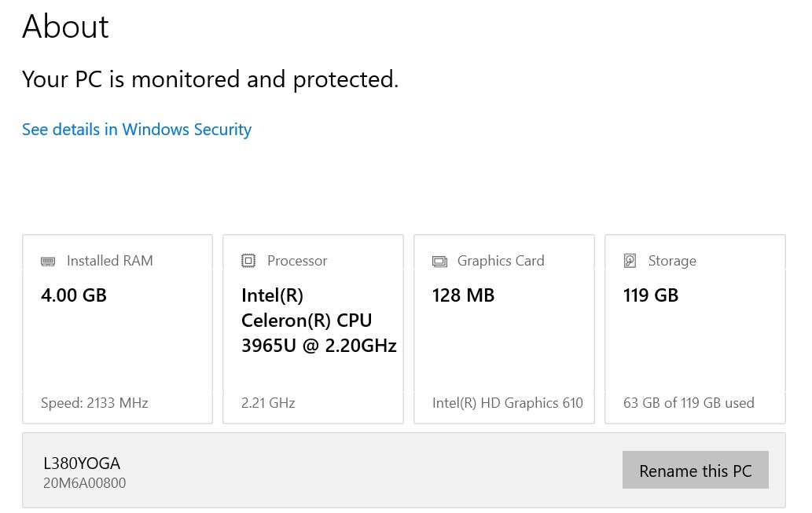Screen dimensions: 812x513
Task: Click the Installed RAM memory icon
Action: click(x=49, y=261)
